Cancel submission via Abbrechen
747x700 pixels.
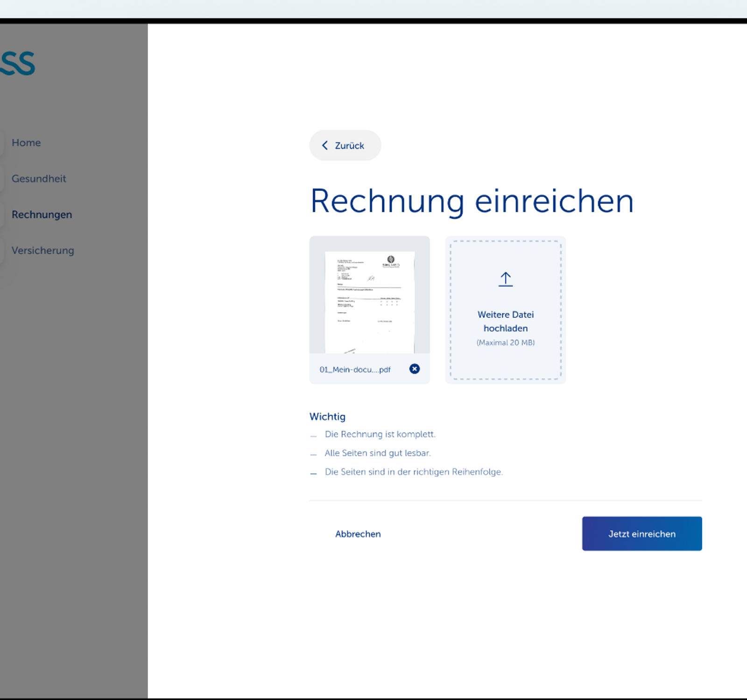pos(358,533)
